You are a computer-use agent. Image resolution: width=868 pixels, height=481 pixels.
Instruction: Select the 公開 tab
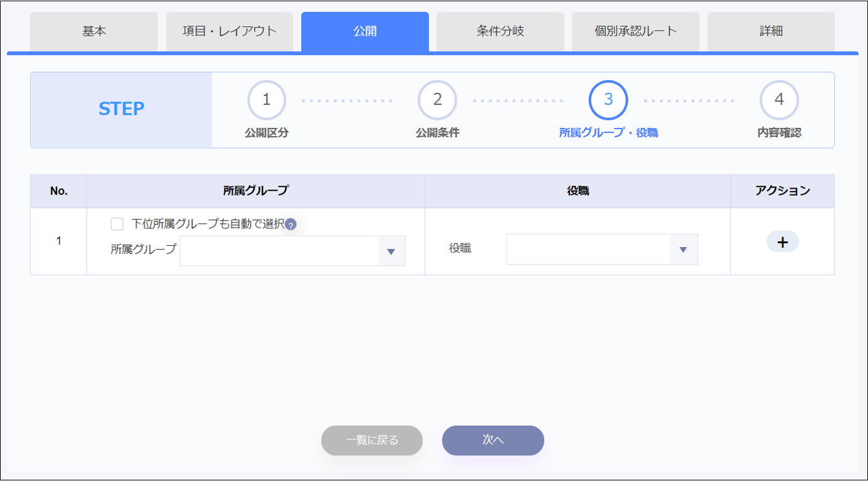point(365,31)
